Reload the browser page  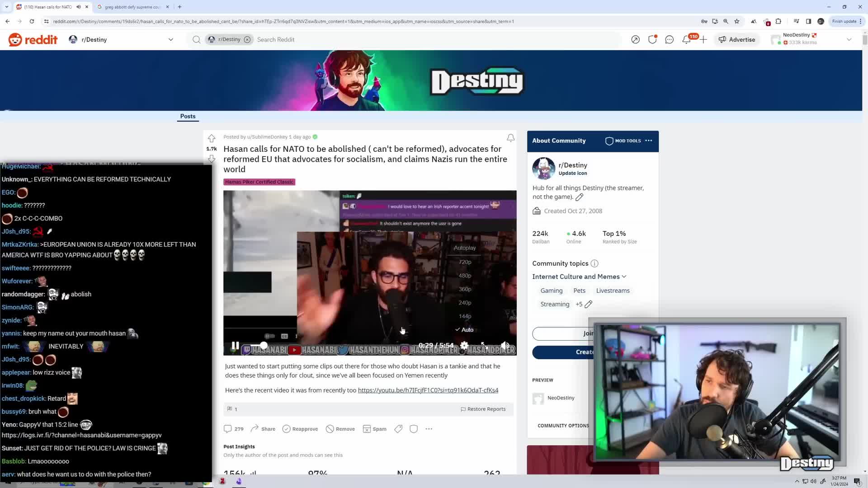coord(32,21)
